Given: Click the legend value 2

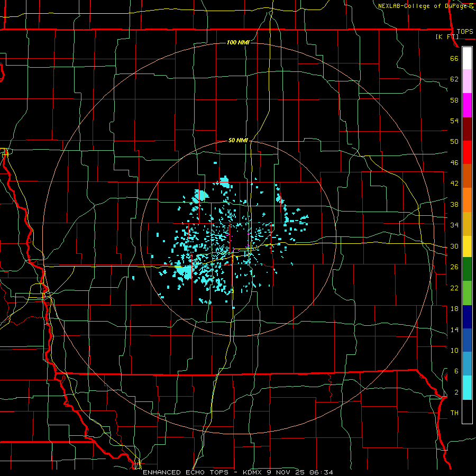Looking at the screenshot, I should point(456,392).
